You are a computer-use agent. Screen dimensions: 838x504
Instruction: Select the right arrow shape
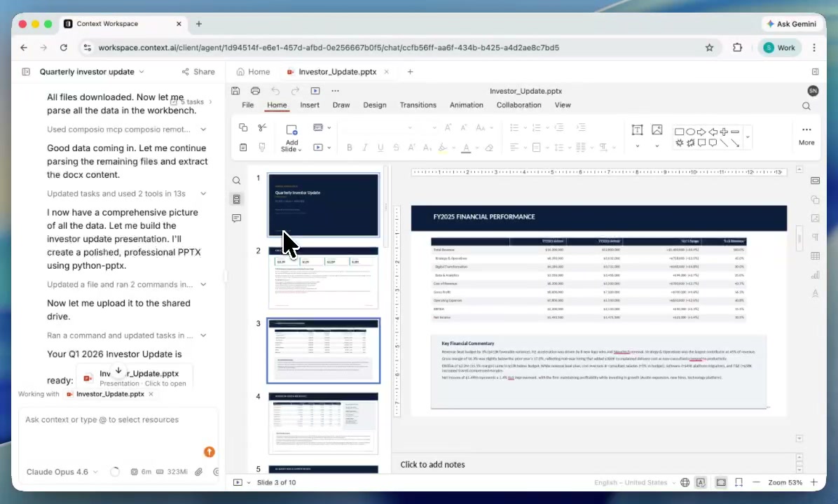[x=701, y=132]
